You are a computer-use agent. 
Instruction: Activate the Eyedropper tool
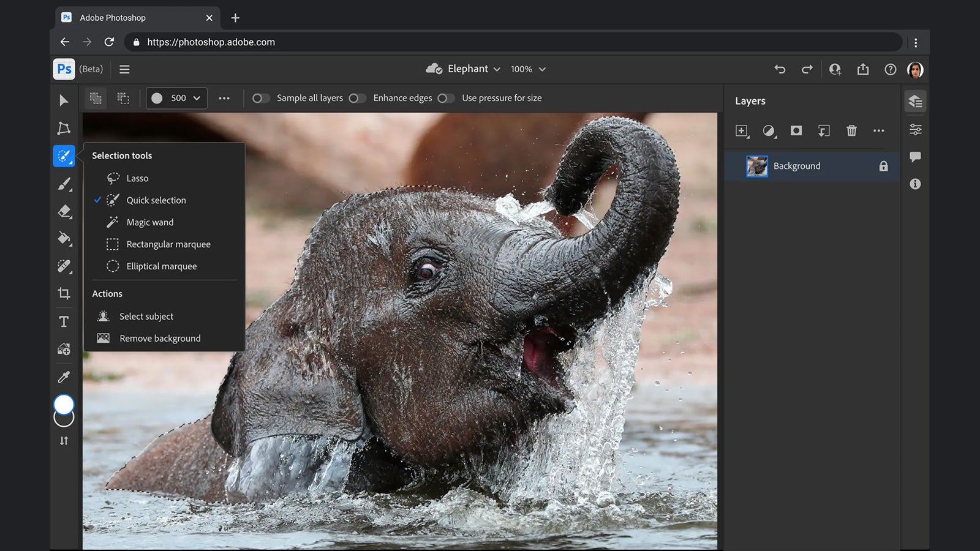(x=63, y=376)
